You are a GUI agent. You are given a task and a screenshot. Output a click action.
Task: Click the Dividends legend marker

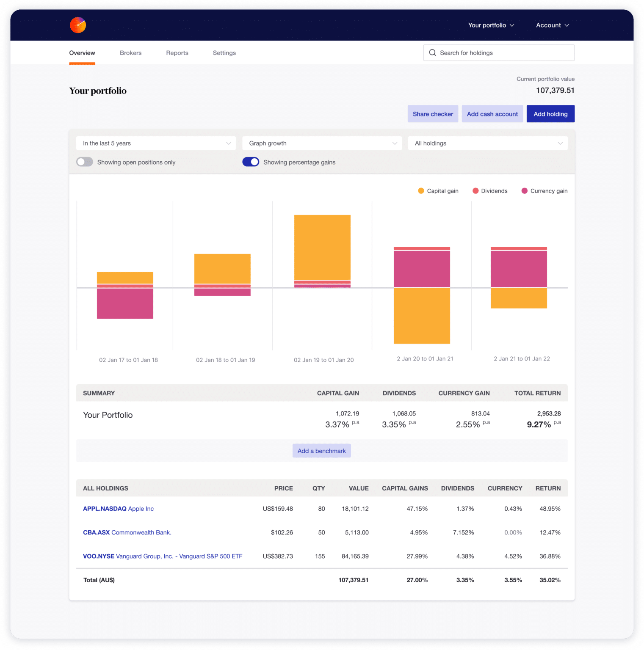[x=475, y=190]
